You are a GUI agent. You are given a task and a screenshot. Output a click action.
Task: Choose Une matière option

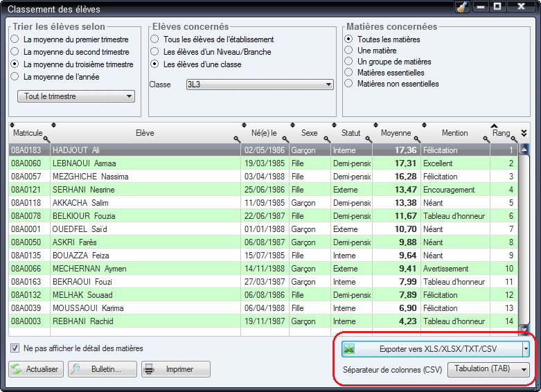[x=348, y=50]
